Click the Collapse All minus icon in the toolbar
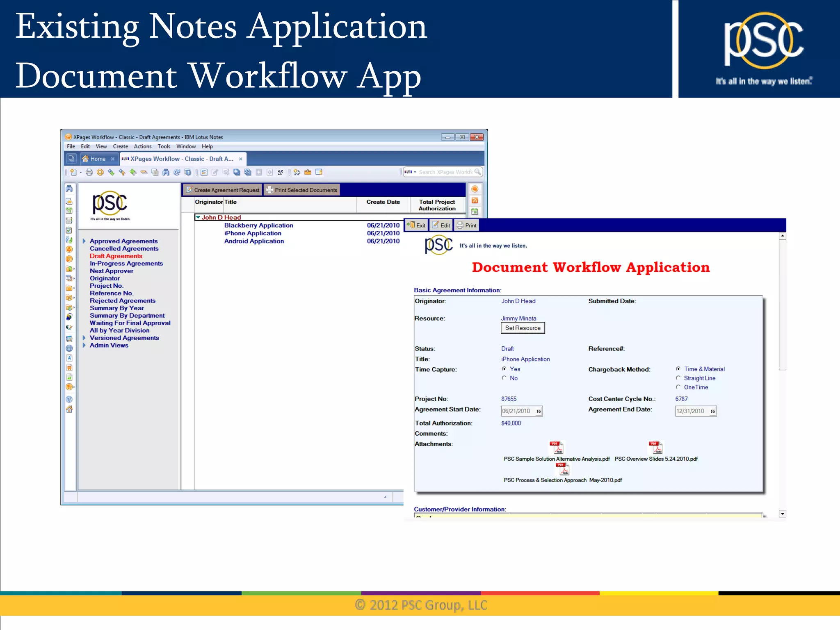The height and width of the screenshot is (630, 840). (x=144, y=172)
